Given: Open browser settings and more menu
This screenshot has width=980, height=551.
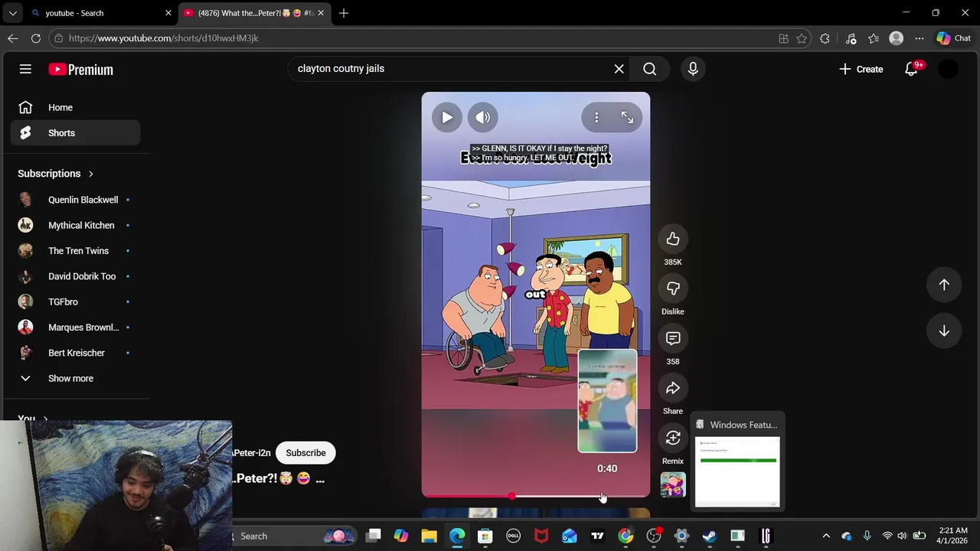Looking at the screenshot, I should [x=920, y=38].
